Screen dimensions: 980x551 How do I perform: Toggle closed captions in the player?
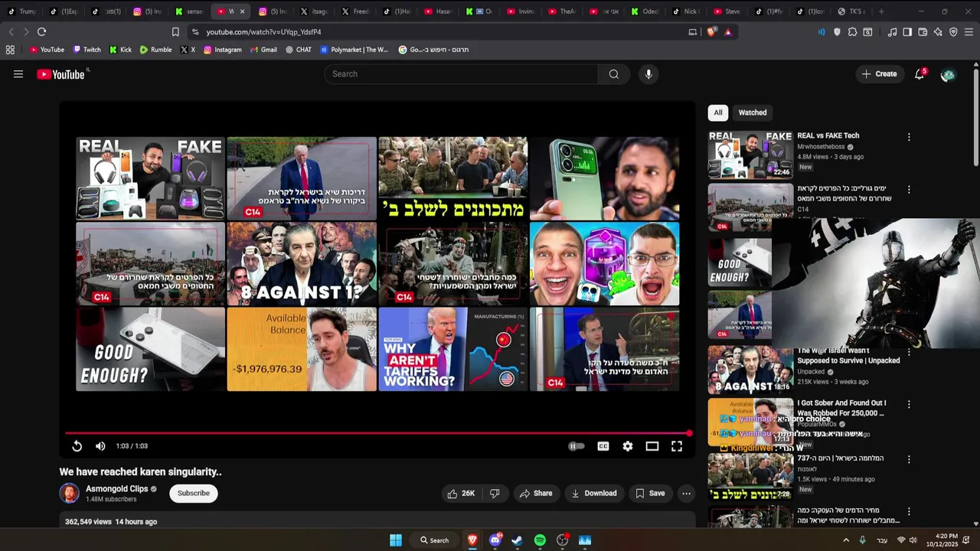pos(603,446)
